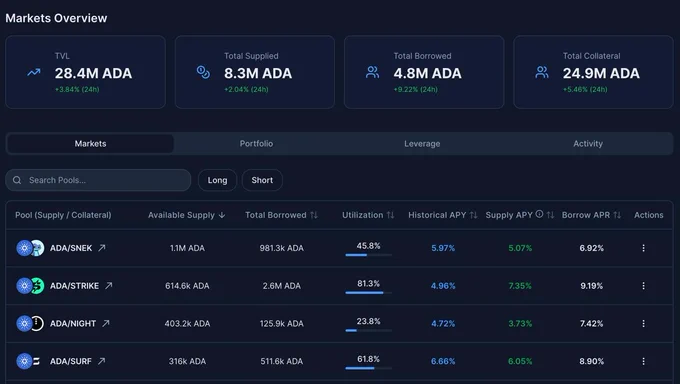
Task: Click the 81.3% utilization bar
Action: tap(369, 292)
